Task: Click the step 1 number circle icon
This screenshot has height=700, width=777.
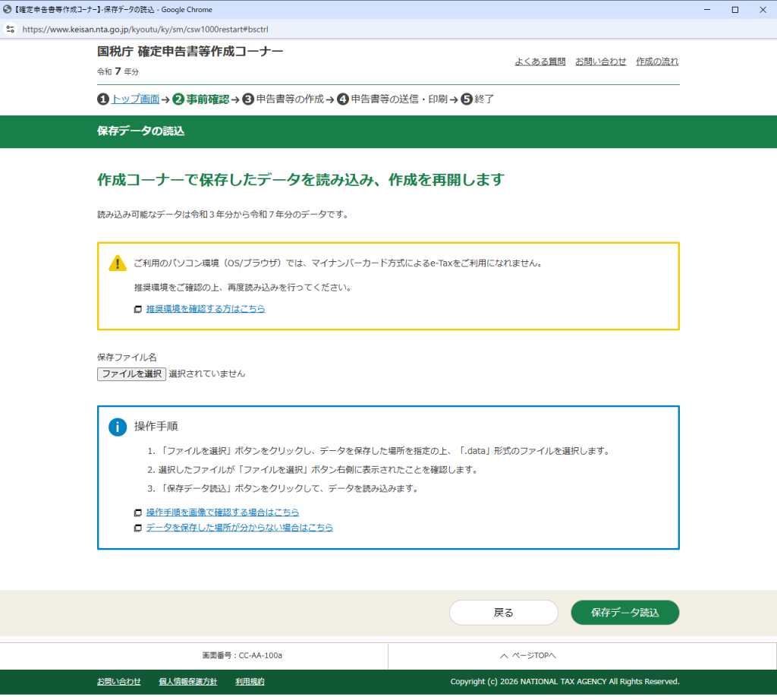Action: click(x=103, y=99)
